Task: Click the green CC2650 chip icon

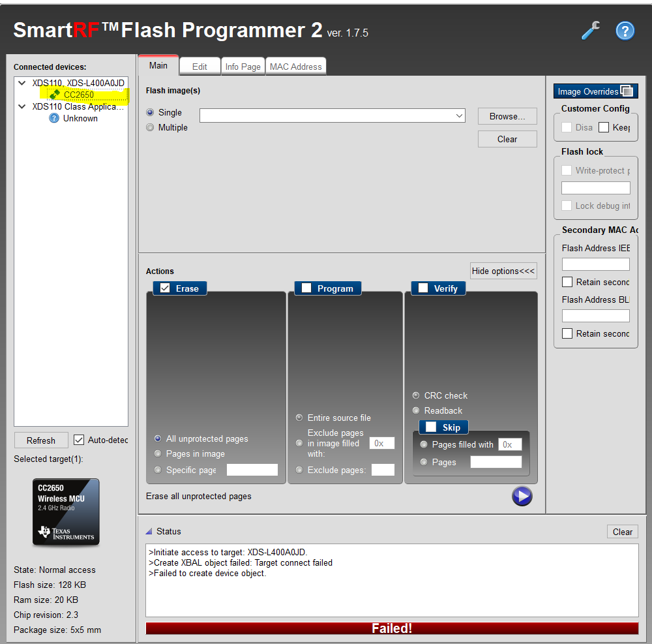Action: (55, 95)
